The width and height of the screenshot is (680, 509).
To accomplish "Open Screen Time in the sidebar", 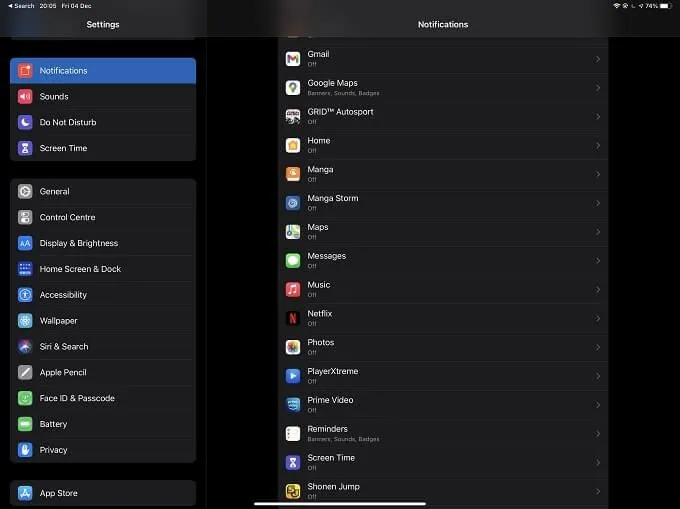I will point(103,148).
